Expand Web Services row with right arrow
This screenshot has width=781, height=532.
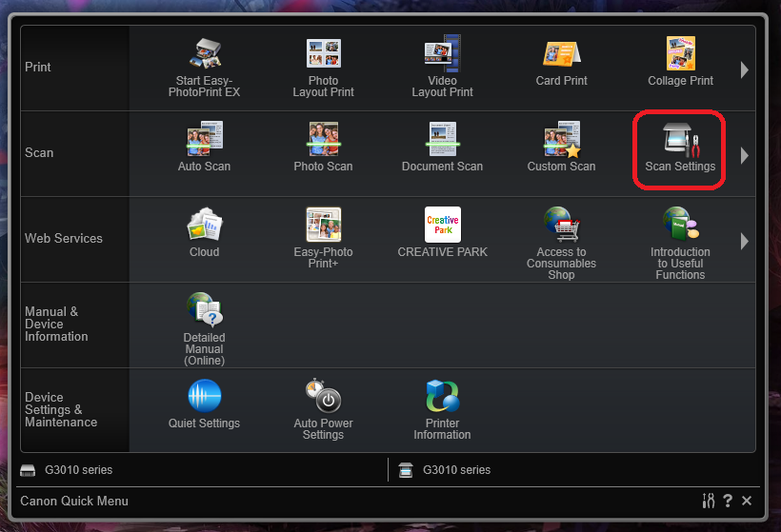coord(744,240)
